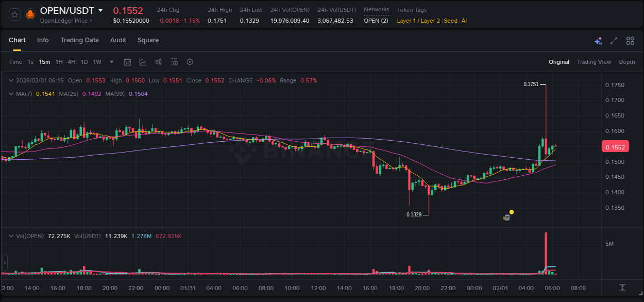Open the date jump calendar tool
The height and width of the screenshot is (302, 644).
(x=127, y=62)
